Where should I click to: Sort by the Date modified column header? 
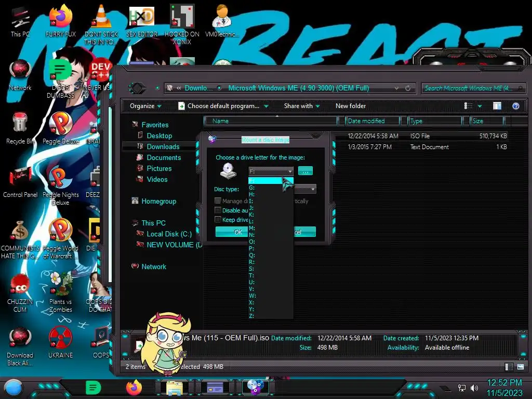coord(373,121)
